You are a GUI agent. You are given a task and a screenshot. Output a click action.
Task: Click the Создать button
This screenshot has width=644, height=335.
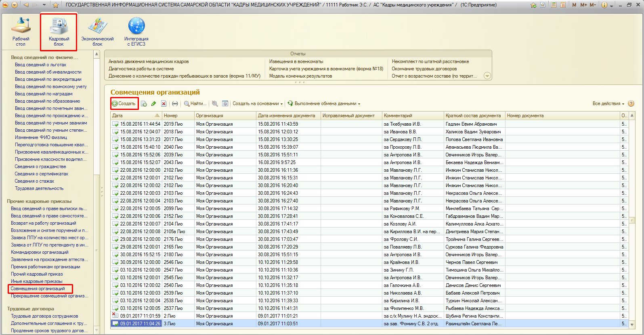coord(124,104)
